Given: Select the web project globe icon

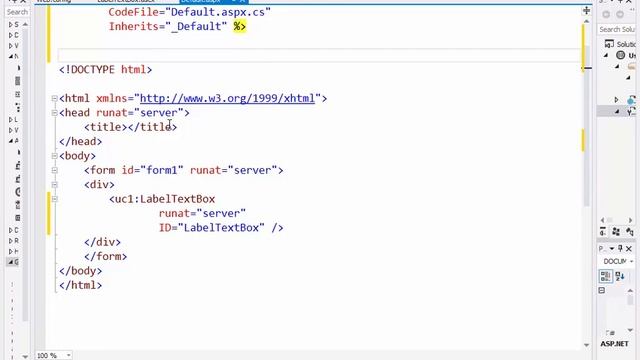Looking at the screenshot, I should pyautogui.click(x=620, y=55).
